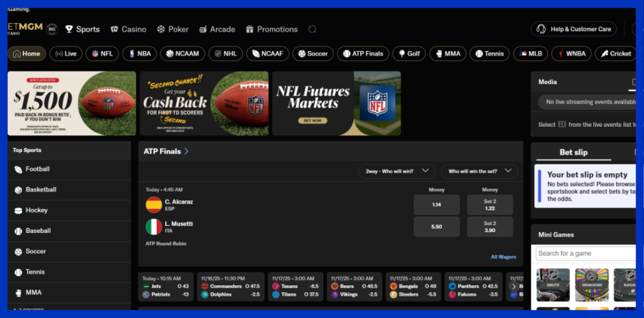Click the ATP Round Robin label

pyautogui.click(x=166, y=244)
